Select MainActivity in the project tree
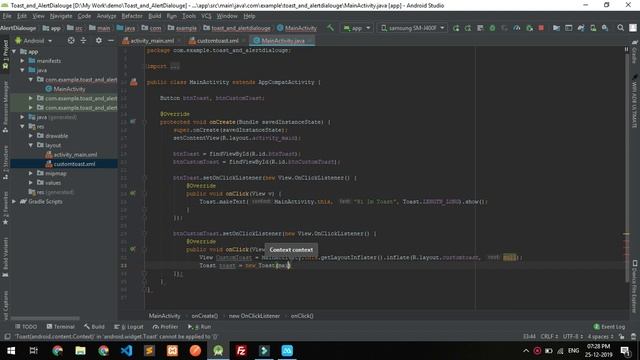The image size is (640, 360). click(x=69, y=89)
